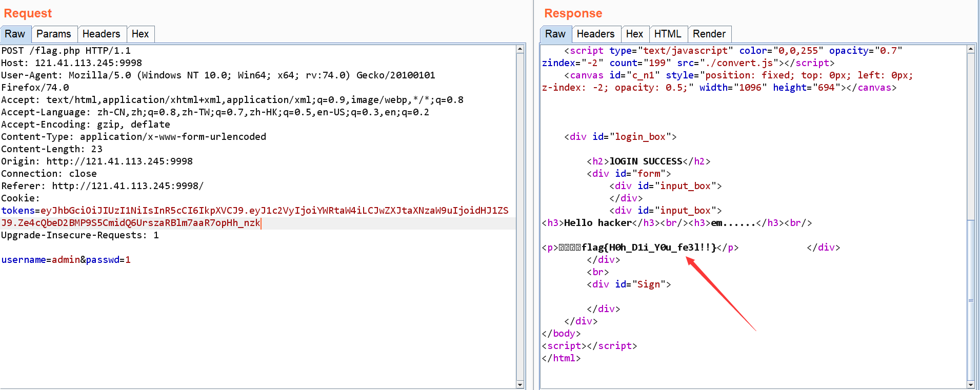
Task: Click the closing '</body>' tag line
Action: coord(561,334)
